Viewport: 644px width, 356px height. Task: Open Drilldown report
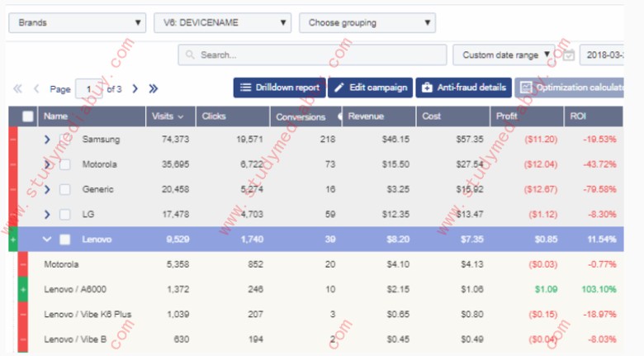click(280, 88)
